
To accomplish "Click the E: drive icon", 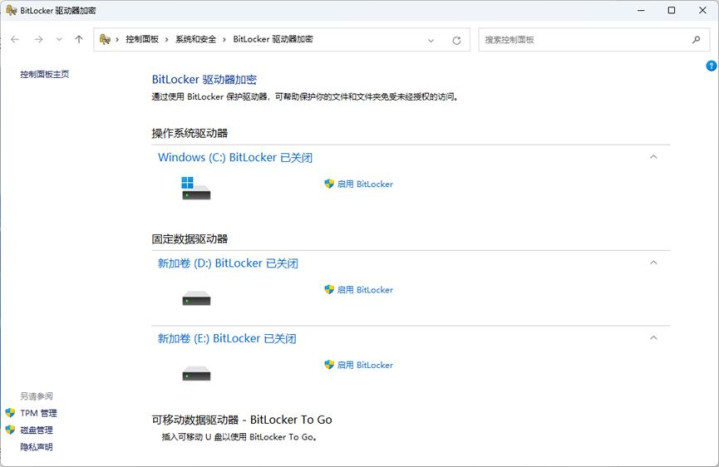I will pos(196,373).
